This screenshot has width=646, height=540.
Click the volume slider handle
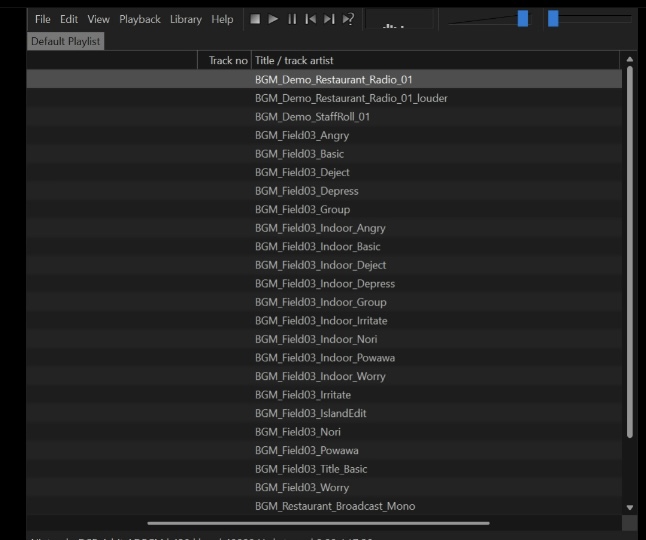523,19
